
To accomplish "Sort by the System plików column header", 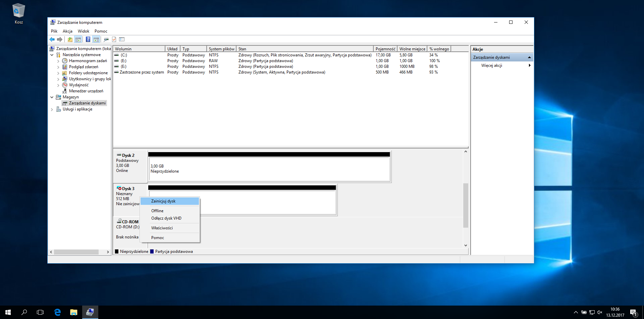I will click(x=221, y=49).
